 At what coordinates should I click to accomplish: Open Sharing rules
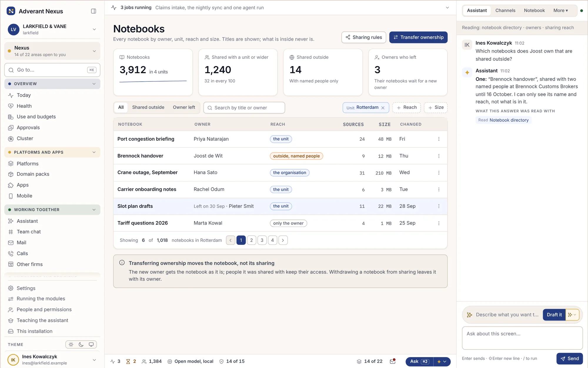(x=364, y=37)
